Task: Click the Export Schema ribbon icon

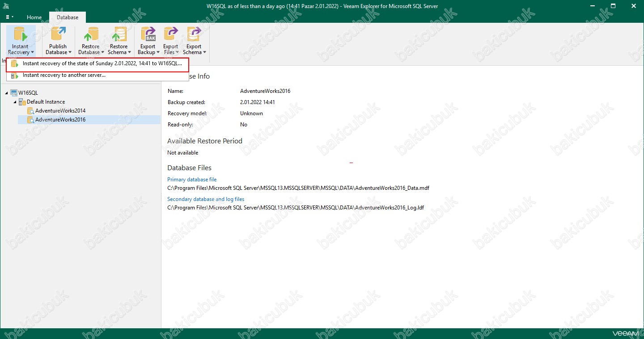Action: [x=194, y=34]
